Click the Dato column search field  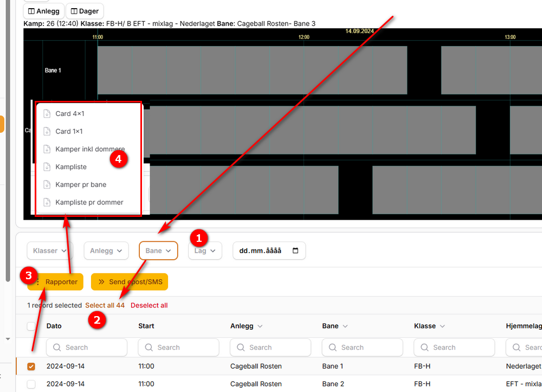[87, 348]
